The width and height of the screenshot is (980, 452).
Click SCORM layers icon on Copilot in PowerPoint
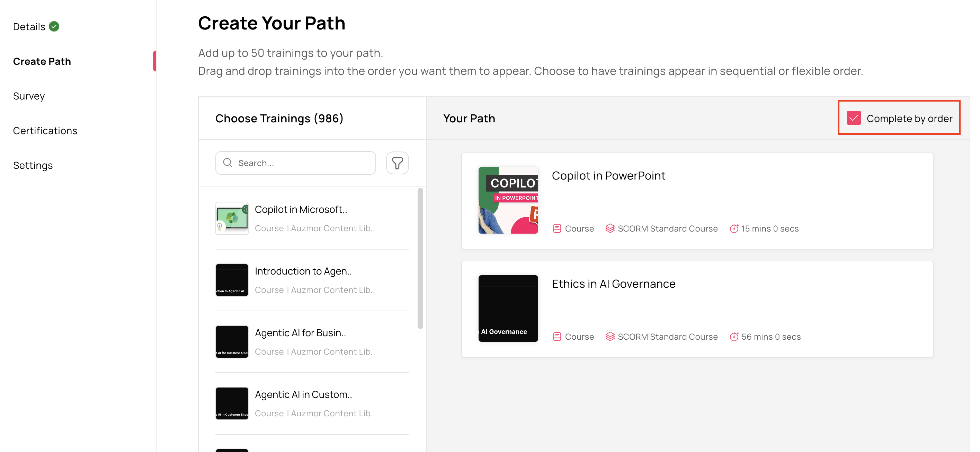pos(610,228)
